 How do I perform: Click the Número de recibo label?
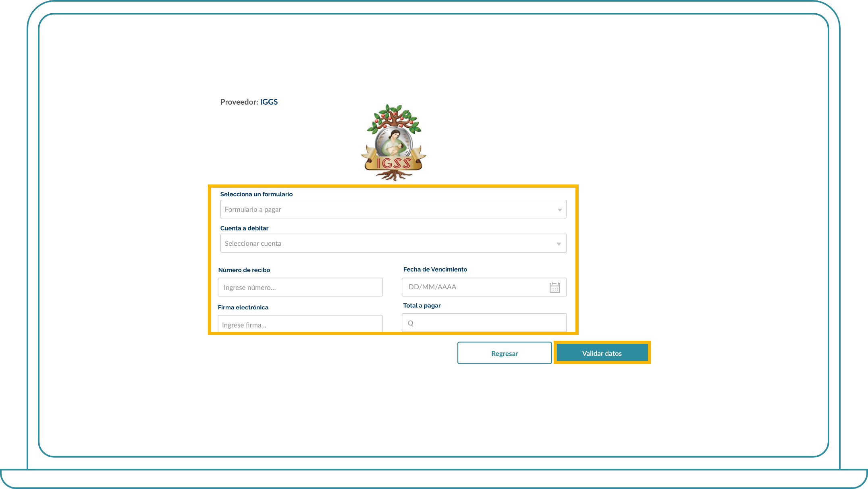[x=244, y=270]
